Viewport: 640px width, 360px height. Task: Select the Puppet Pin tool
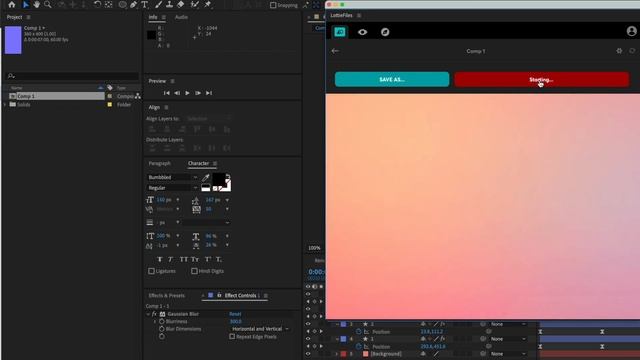[208, 4]
